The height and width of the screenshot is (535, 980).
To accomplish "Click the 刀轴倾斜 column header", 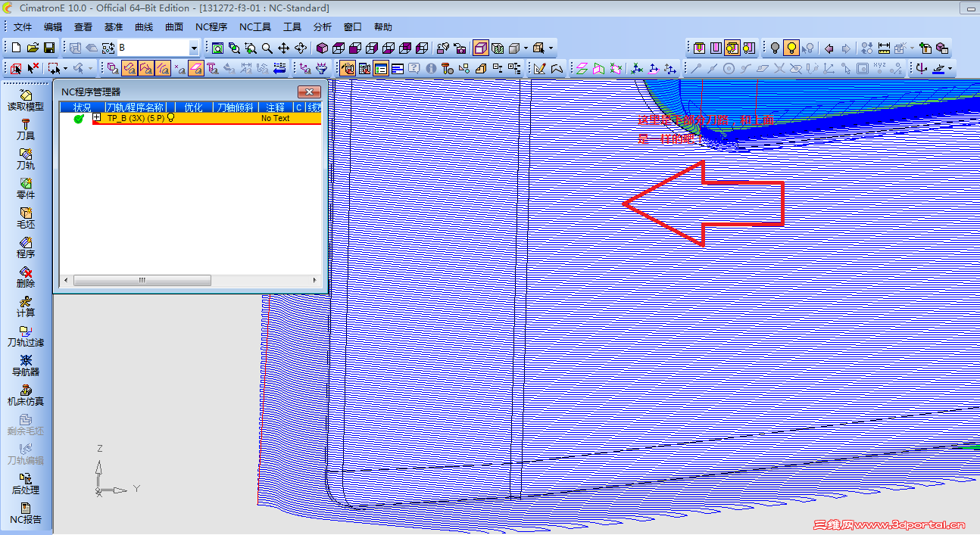I will 235,107.
